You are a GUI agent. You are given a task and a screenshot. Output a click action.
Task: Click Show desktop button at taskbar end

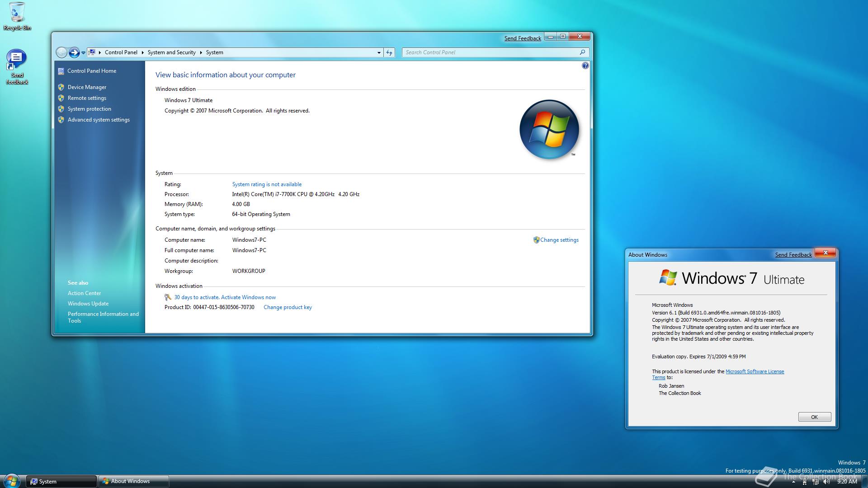tap(864, 482)
